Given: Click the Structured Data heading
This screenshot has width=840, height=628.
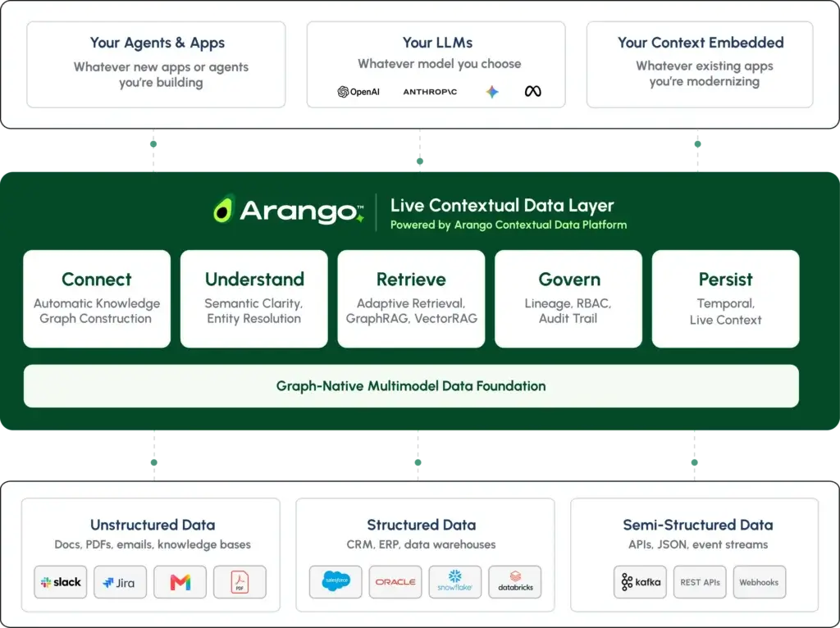Looking at the screenshot, I should pyautogui.click(x=421, y=525).
